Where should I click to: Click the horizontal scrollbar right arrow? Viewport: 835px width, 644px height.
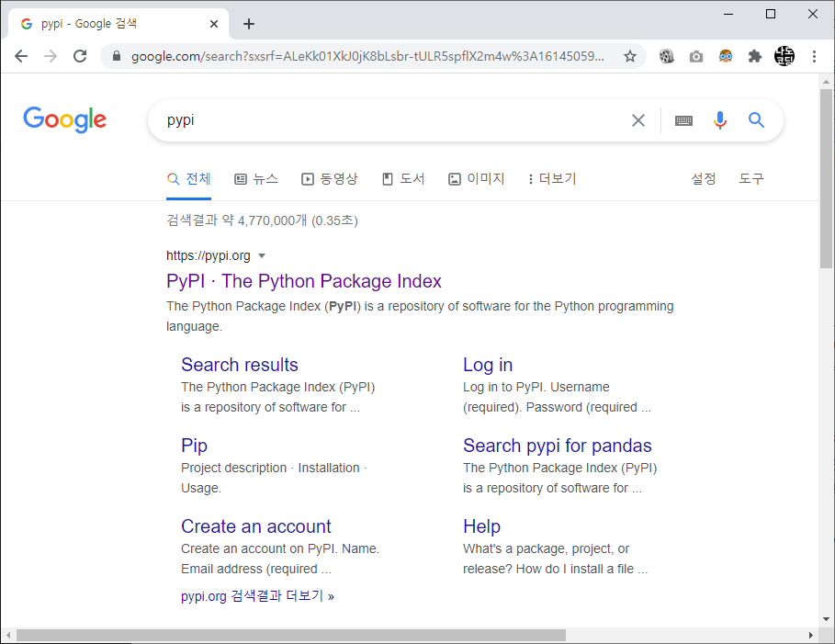tap(811, 636)
